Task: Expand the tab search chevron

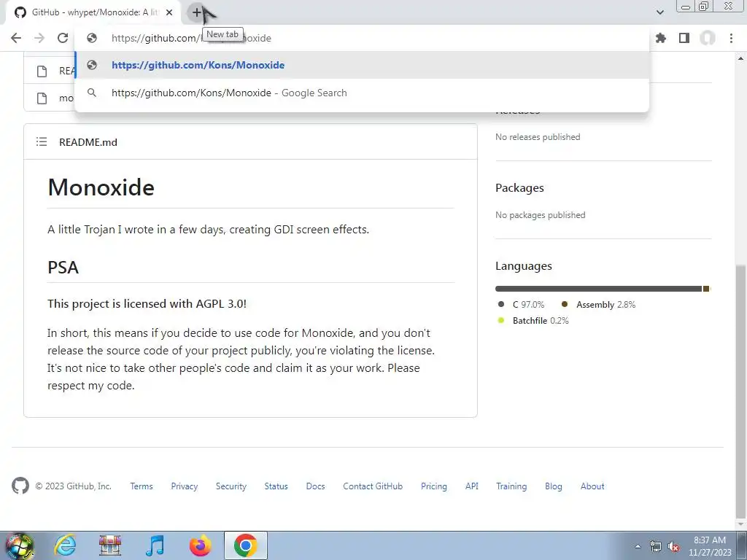Action: [x=659, y=12]
